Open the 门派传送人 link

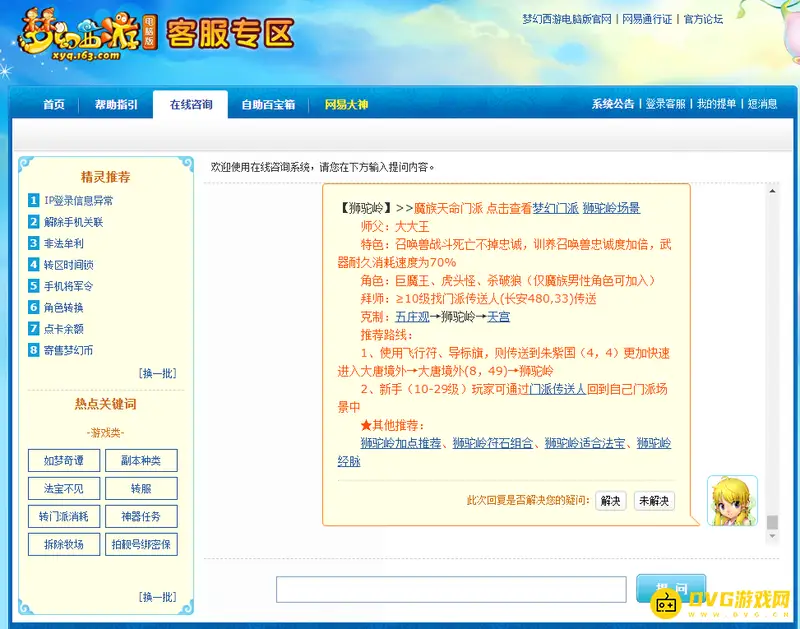557,389
